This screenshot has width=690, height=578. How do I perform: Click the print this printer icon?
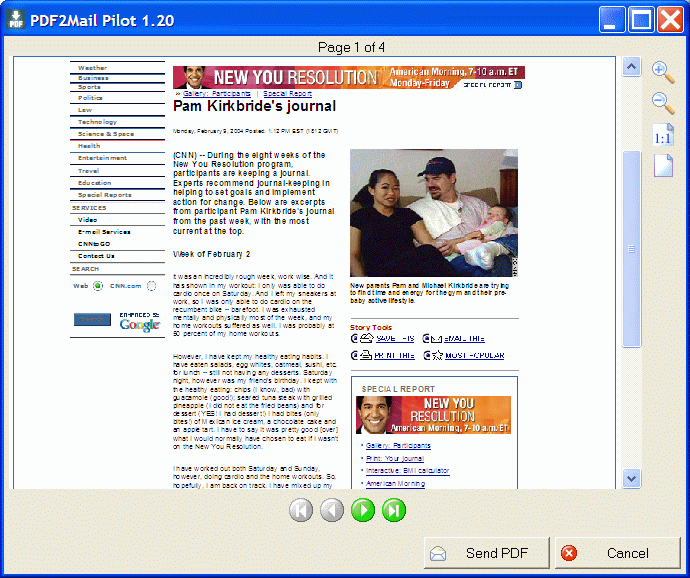click(x=366, y=355)
